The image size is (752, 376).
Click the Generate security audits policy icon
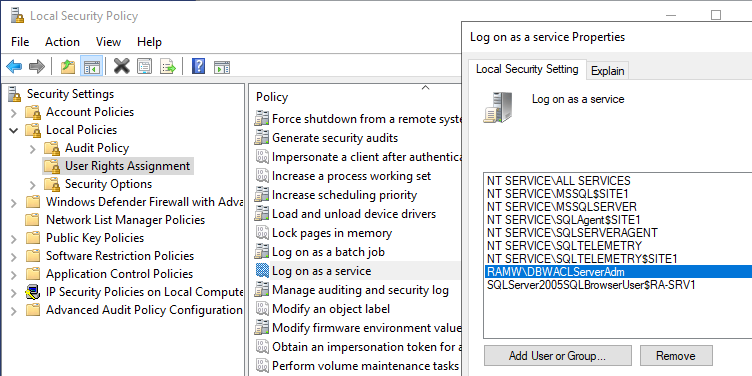pos(262,138)
